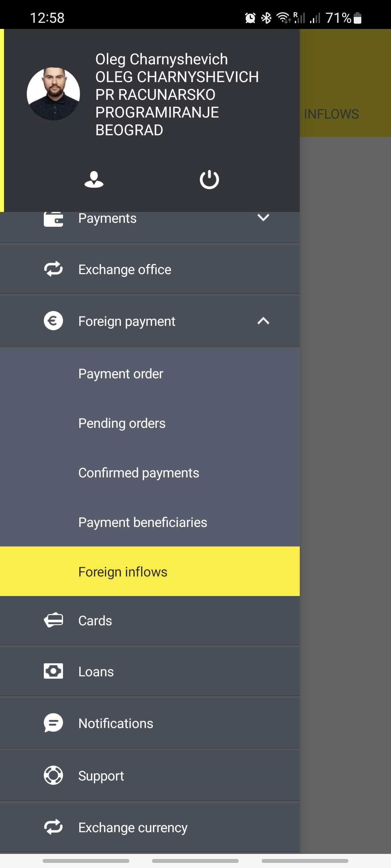The image size is (391, 868).
Task: Tap the Support lifebuoy icon
Action: pos(53,775)
